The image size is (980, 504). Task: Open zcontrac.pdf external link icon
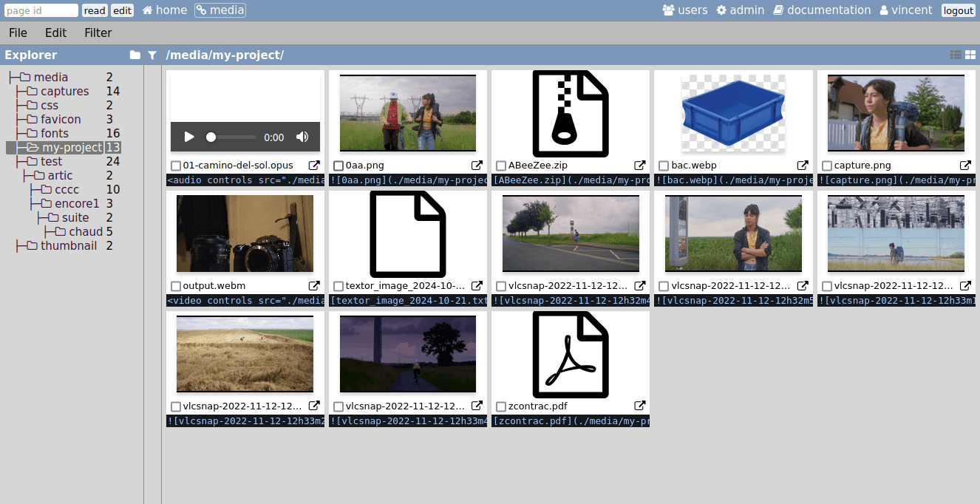pos(640,406)
